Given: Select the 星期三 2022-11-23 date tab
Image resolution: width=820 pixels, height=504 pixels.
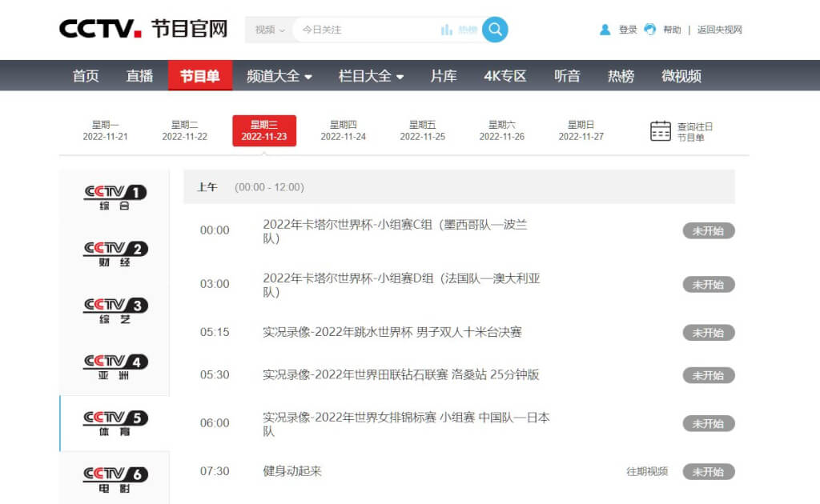Looking at the screenshot, I should [x=264, y=130].
